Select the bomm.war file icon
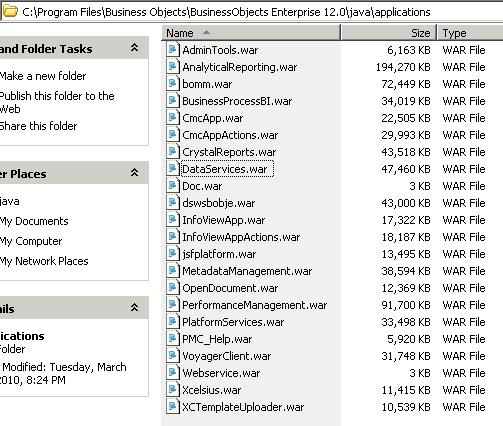The image size is (503, 426). (173, 84)
